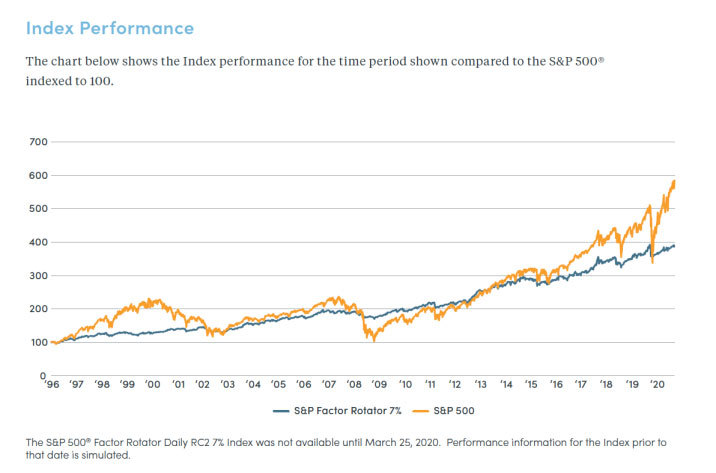Click the '08 x-axis year label
Viewport: 716px width, 473px height.
point(354,384)
